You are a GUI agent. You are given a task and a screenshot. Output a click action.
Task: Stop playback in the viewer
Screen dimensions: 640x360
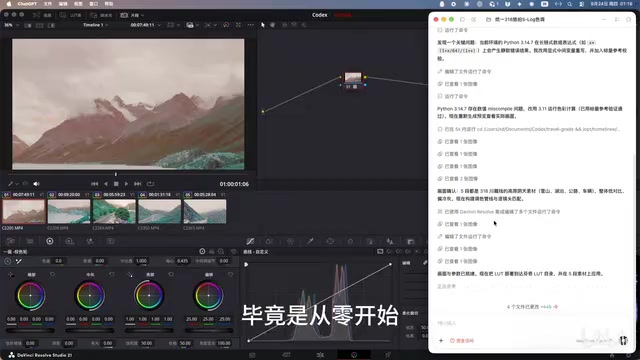pos(116,184)
